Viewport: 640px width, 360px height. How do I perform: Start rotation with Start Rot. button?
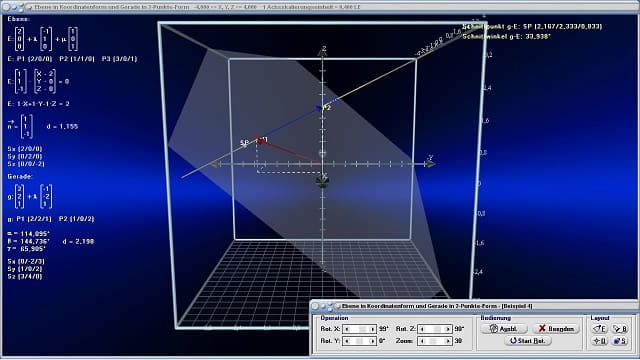tap(528, 340)
